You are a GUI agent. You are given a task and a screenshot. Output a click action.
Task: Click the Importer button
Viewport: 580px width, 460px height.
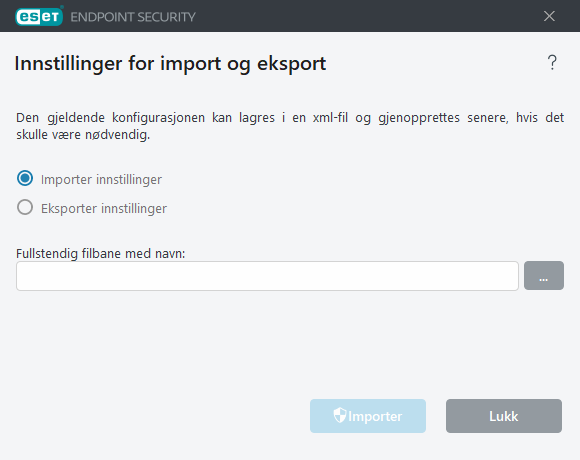point(368,416)
